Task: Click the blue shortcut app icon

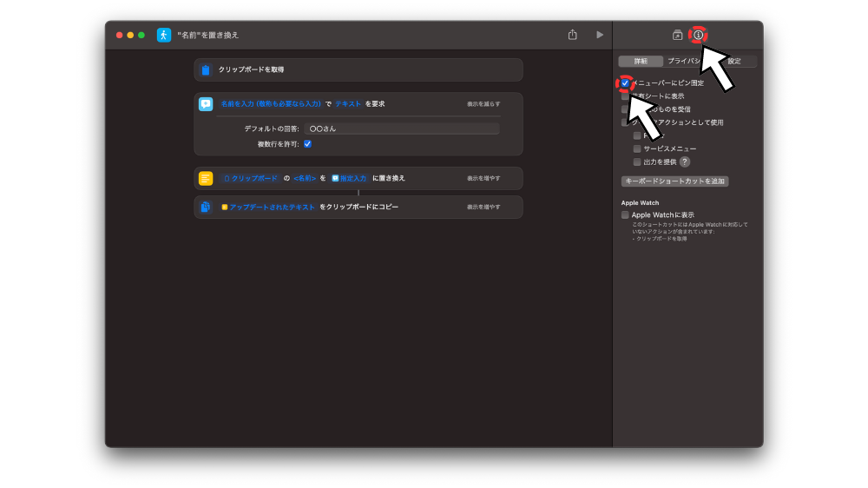Action: coord(164,35)
